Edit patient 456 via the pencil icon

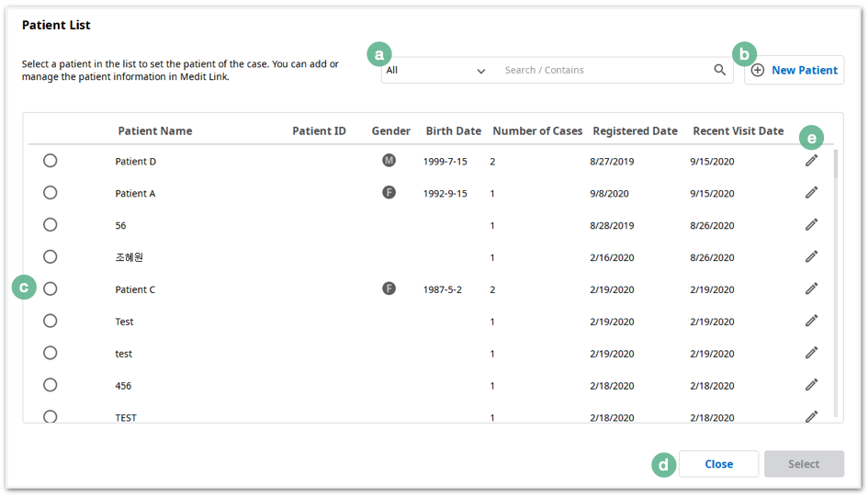812,385
